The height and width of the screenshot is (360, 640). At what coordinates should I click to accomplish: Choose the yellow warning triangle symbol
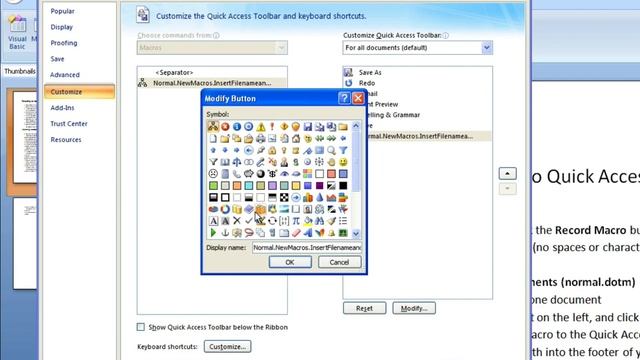tap(260, 127)
